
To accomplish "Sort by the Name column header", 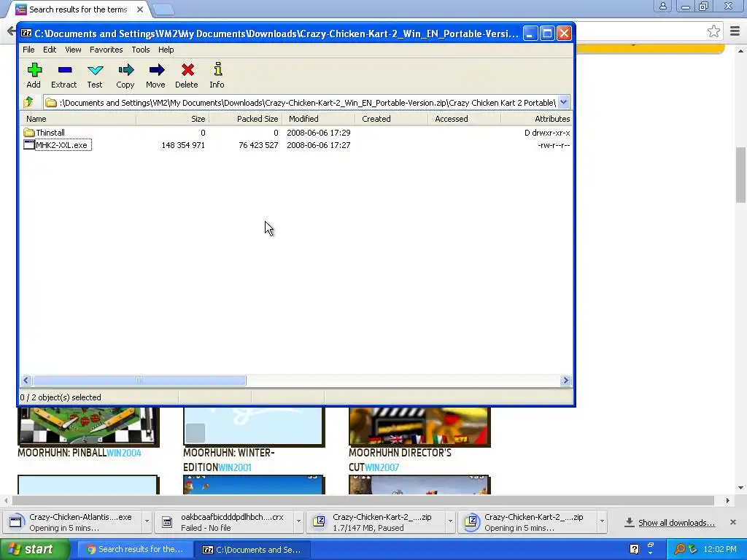I will (78, 119).
